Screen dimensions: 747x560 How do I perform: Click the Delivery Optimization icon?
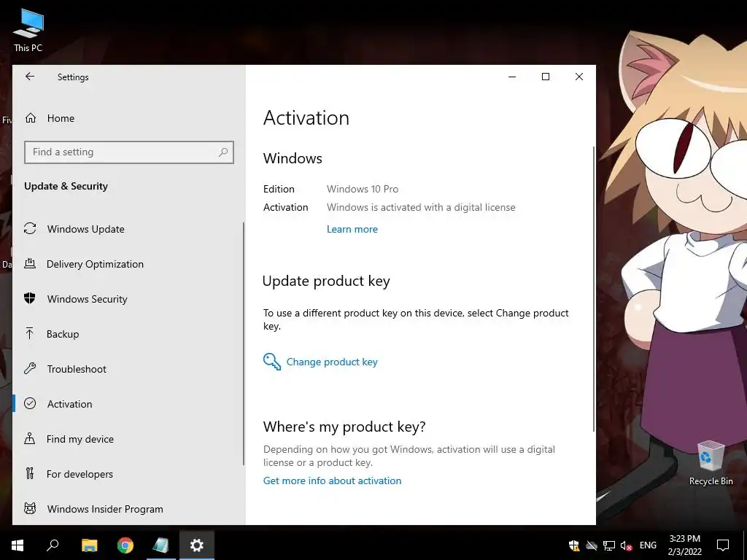click(30, 263)
